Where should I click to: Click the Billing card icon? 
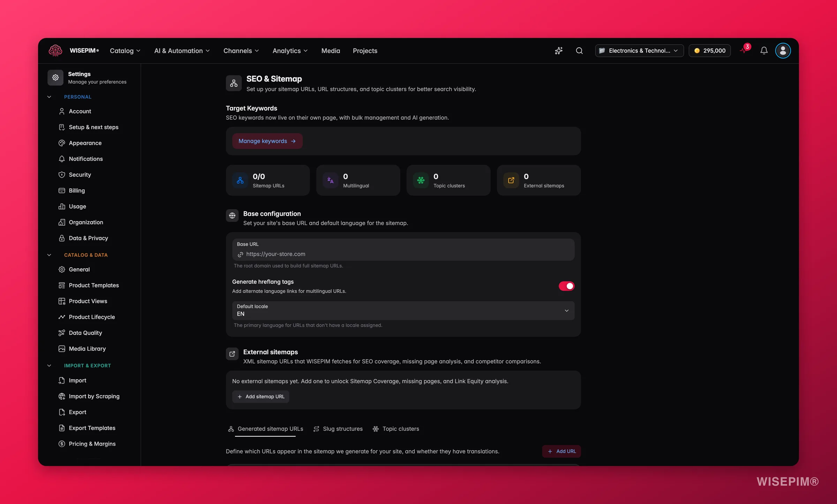tap(62, 190)
